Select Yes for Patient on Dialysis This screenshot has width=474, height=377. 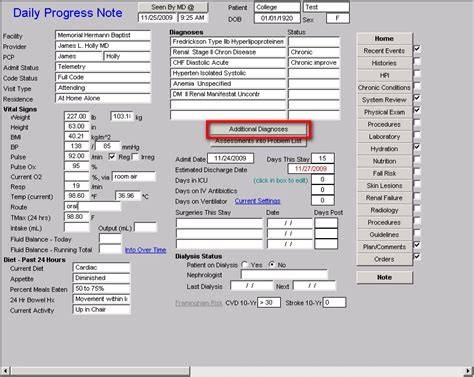coord(245,265)
